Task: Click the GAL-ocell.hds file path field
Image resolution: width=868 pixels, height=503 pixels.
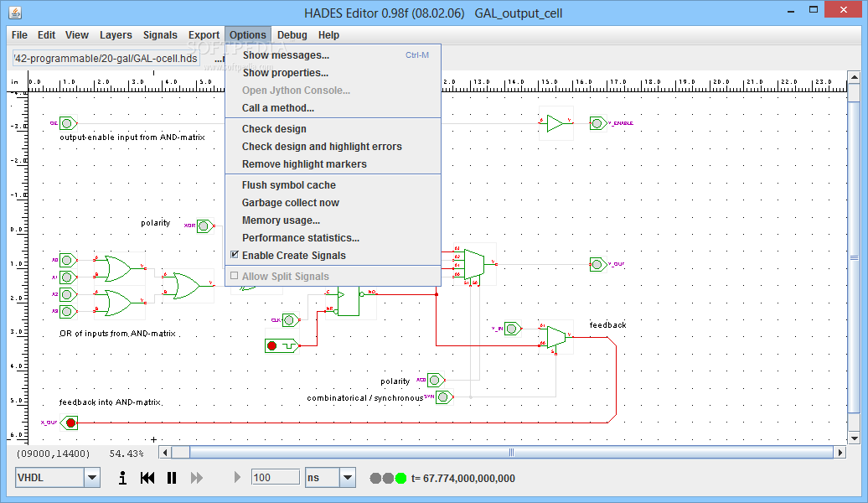Action: coord(106,58)
